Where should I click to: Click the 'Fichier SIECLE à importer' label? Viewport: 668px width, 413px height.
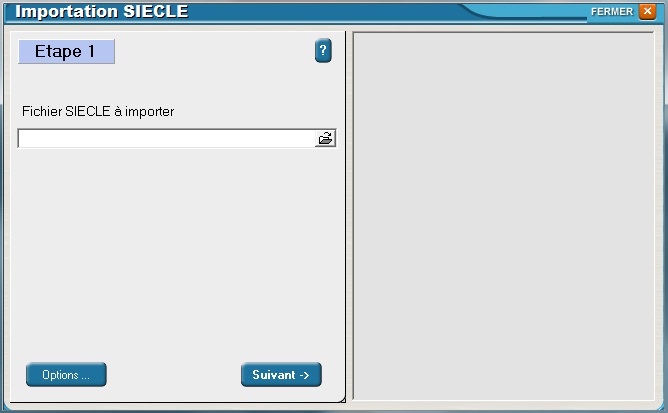coord(98,111)
